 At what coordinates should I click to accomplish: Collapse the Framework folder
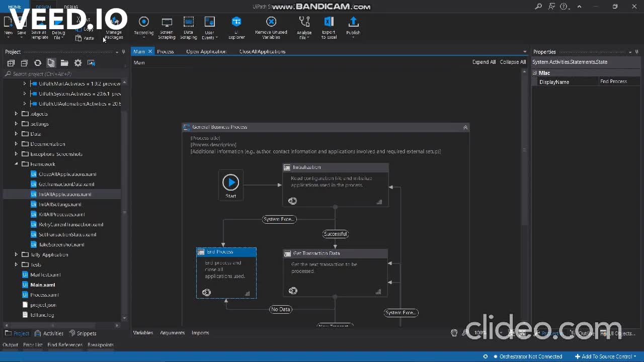[16, 164]
